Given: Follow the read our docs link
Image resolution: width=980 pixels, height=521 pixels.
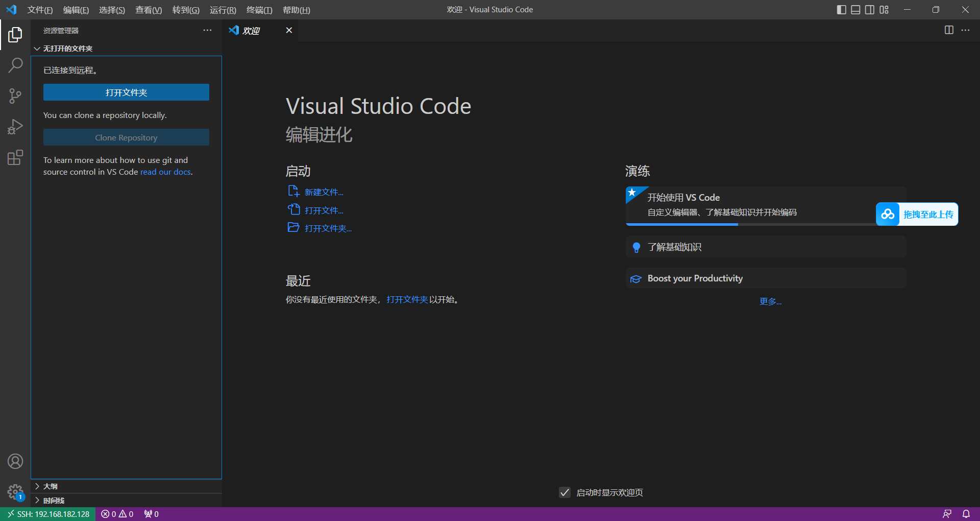Looking at the screenshot, I should [x=165, y=172].
